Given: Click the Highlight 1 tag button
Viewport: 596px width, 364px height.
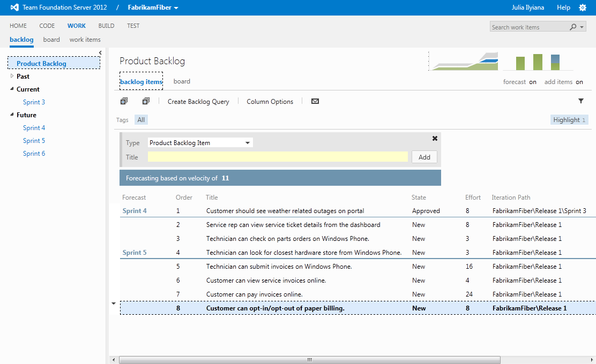Looking at the screenshot, I should [x=569, y=119].
